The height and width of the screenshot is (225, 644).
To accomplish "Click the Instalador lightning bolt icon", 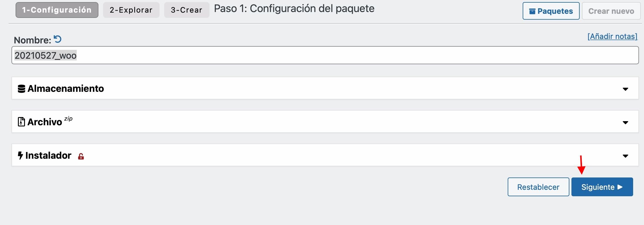I will pos(20,155).
